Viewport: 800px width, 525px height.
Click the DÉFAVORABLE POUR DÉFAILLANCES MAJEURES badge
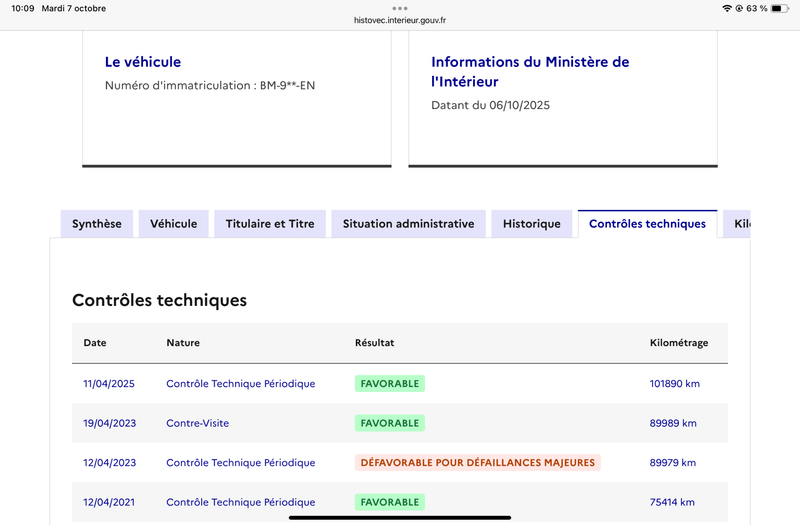click(x=477, y=463)
